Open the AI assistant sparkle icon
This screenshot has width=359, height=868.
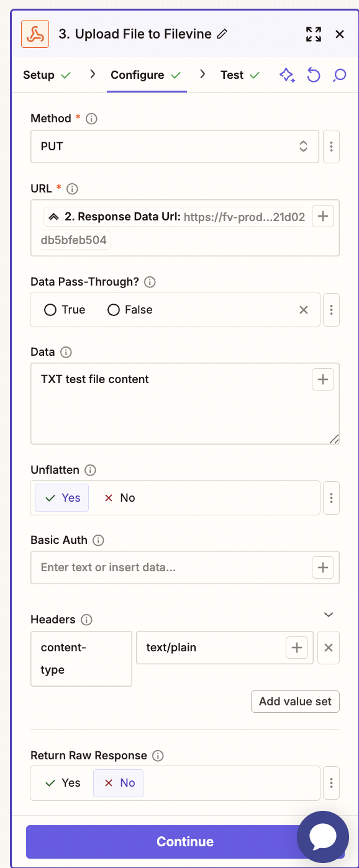[286, 75]
